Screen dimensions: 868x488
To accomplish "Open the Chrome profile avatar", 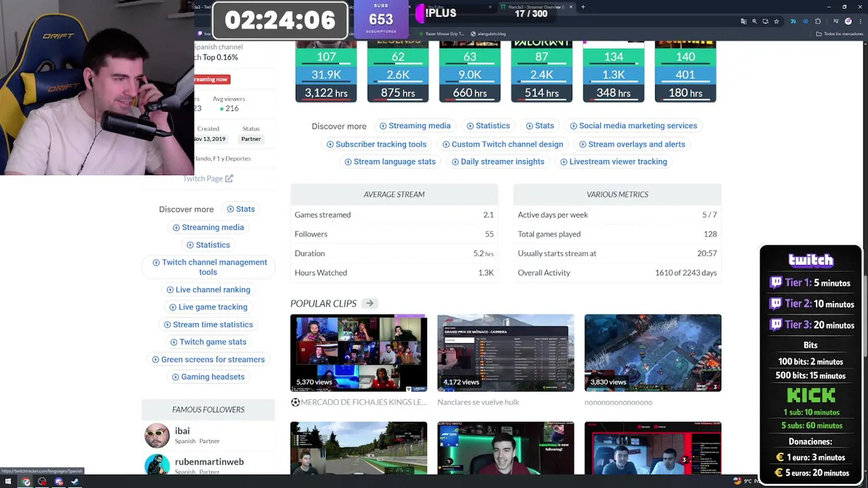I will click(x=848, y=21).
